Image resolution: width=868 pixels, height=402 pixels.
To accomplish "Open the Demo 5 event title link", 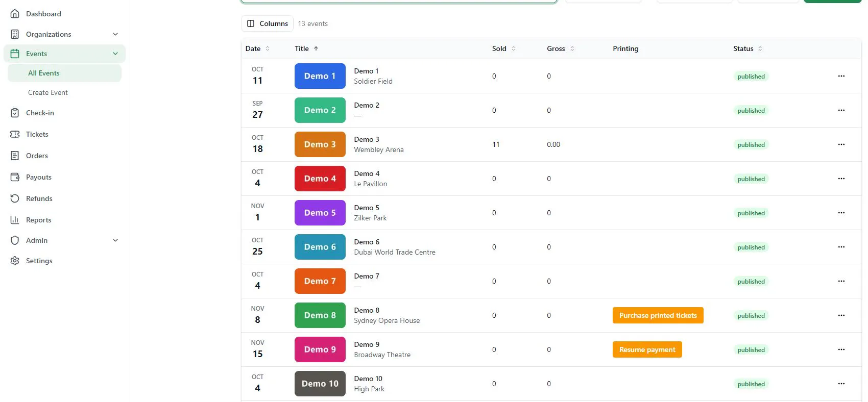I will pyautogui.click(x=367, y=208).
